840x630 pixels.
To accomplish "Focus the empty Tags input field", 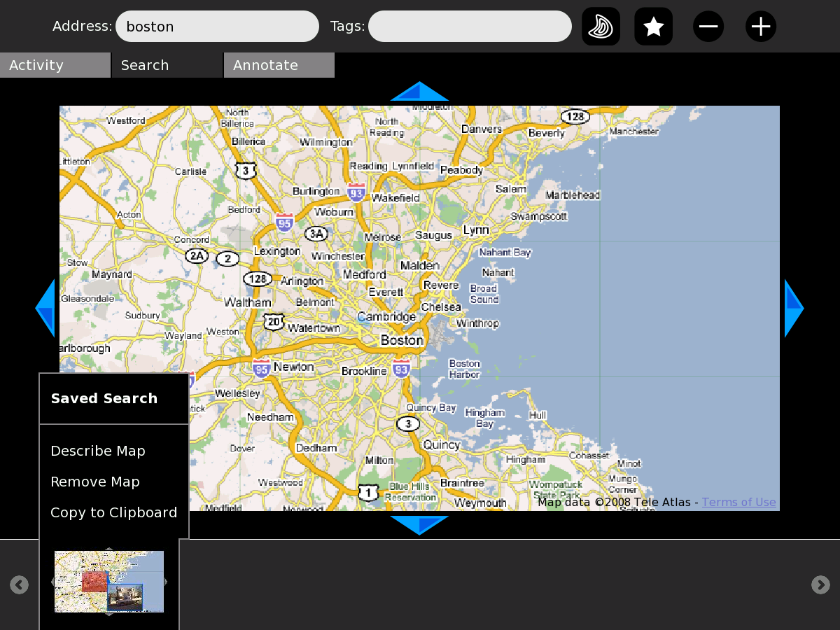I will 470,27.
